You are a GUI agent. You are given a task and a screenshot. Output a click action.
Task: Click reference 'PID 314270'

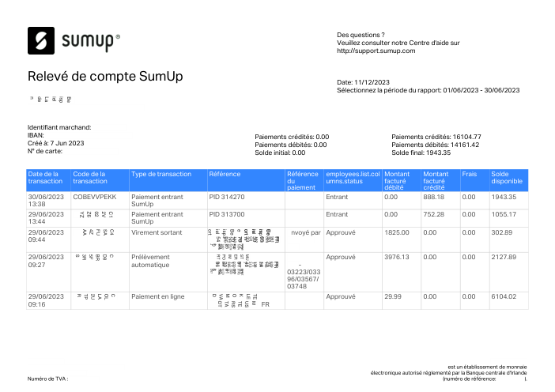click(x=227, y=197)
